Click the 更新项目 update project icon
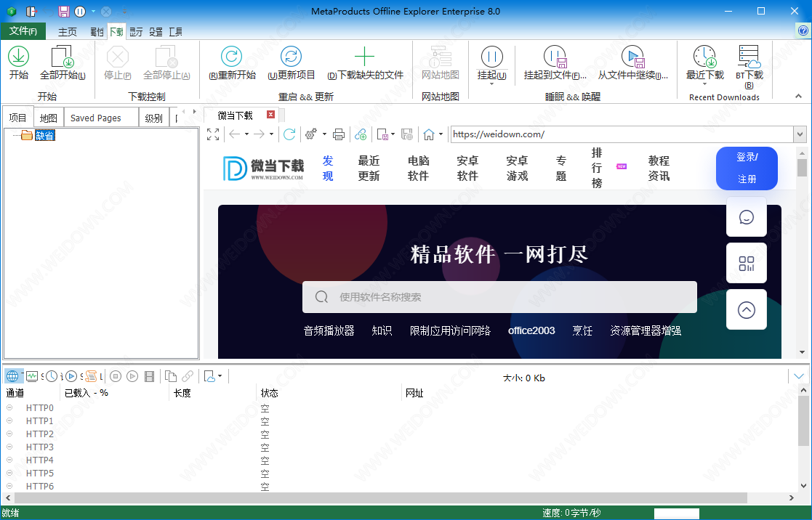 point(291,57)
